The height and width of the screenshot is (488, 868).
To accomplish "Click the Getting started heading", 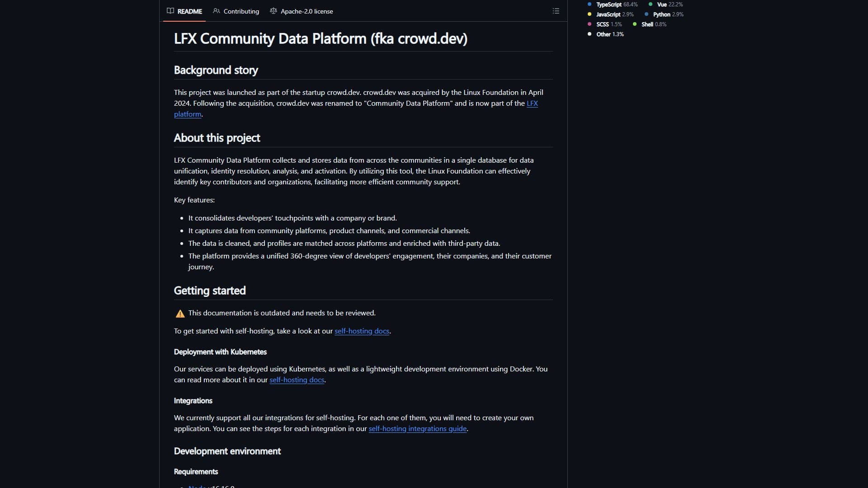I will pos(210,291).
